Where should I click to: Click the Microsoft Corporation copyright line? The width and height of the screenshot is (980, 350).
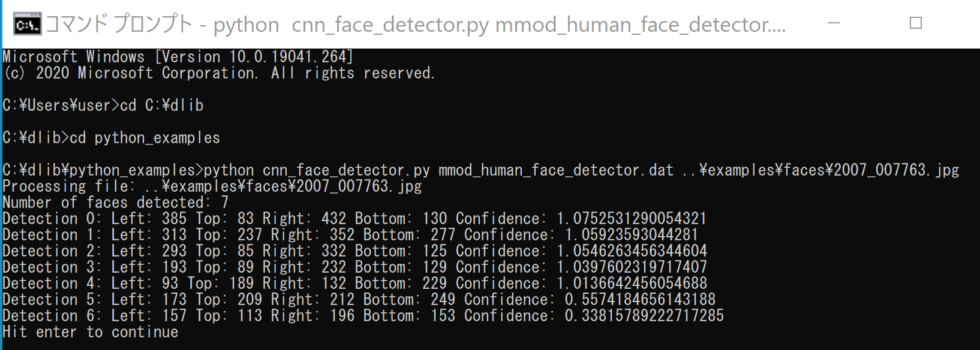coord(219,73)
